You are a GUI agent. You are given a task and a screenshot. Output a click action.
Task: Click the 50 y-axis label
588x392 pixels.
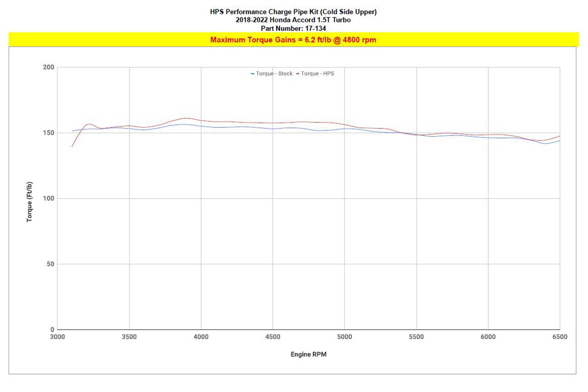50,264
